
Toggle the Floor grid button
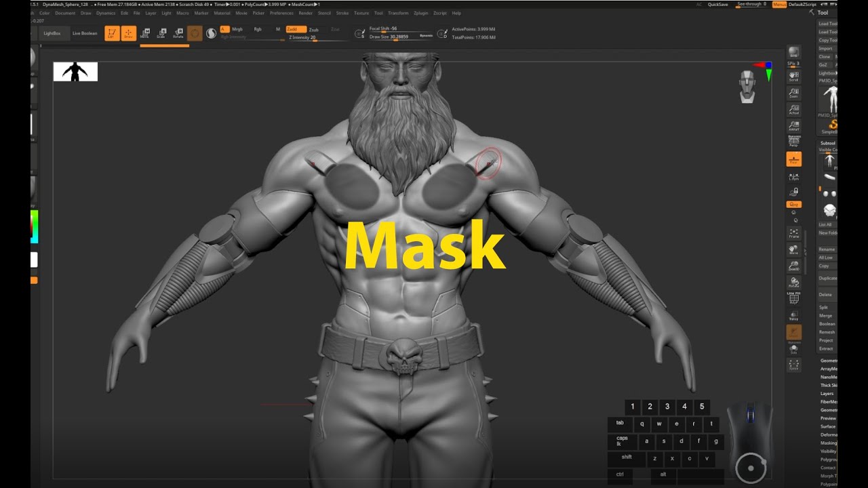793,159
